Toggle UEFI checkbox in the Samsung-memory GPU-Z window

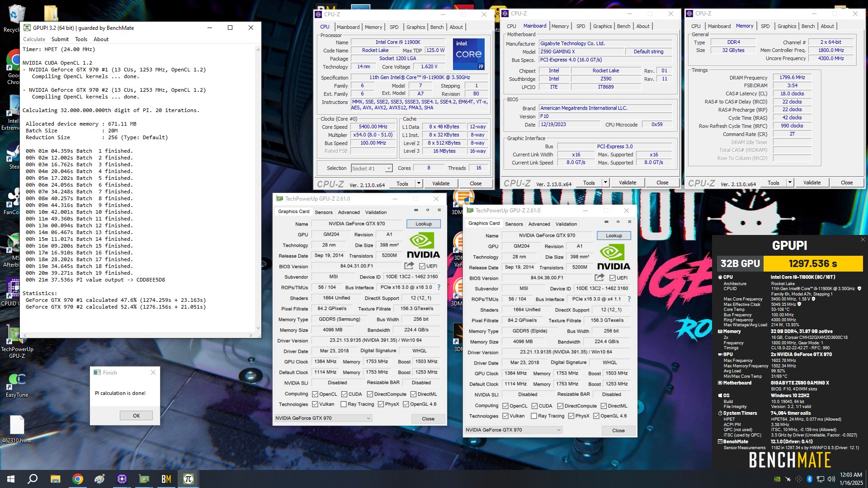(422, 266)
